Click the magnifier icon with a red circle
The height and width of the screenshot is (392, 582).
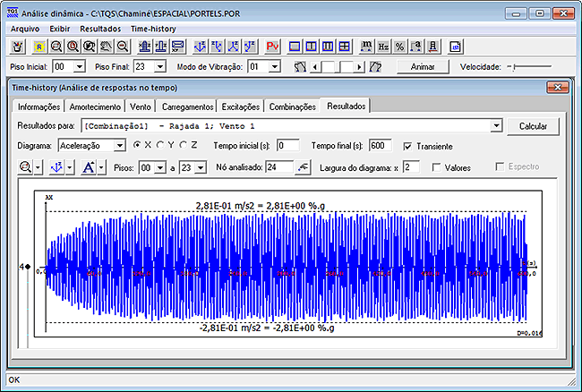point(73,47)
